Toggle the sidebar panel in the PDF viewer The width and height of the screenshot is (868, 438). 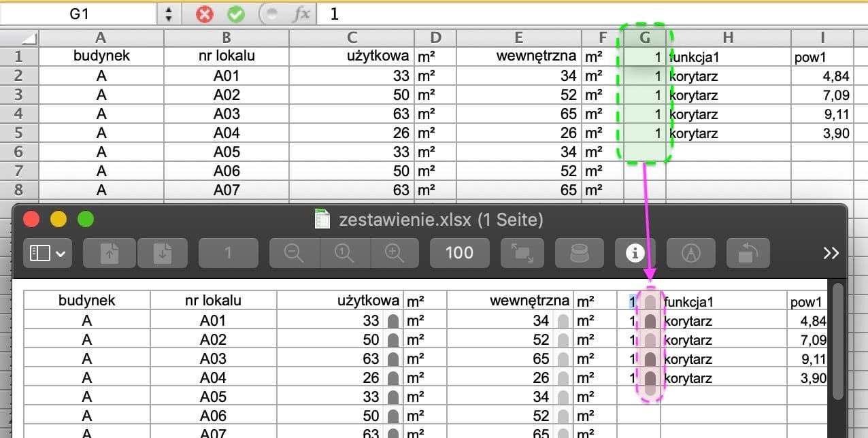coord(41,253)
